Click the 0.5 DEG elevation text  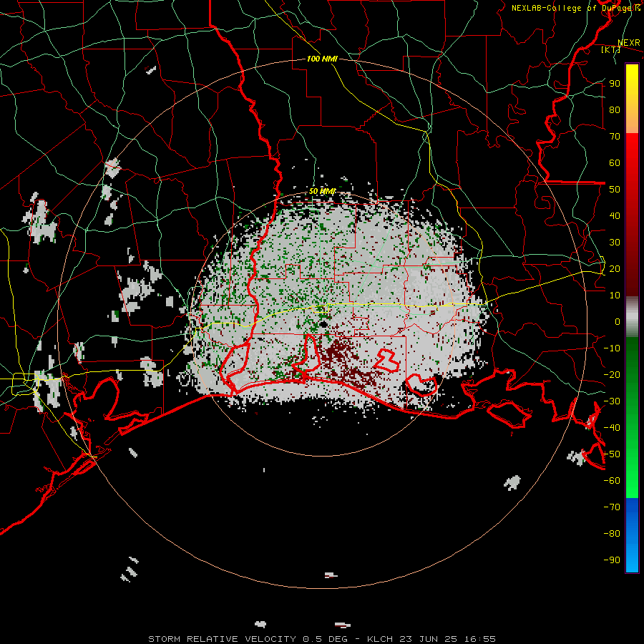(326, 639)
